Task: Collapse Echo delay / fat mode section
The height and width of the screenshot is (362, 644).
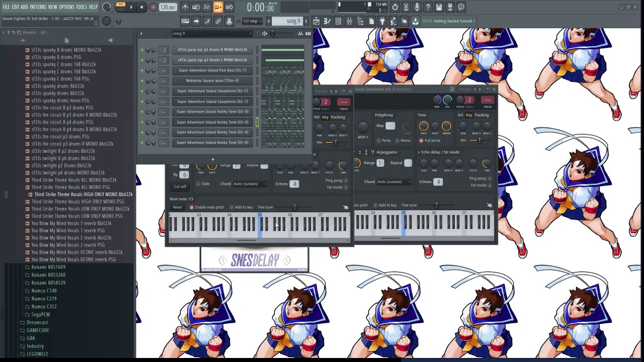Action: [438, 152]
